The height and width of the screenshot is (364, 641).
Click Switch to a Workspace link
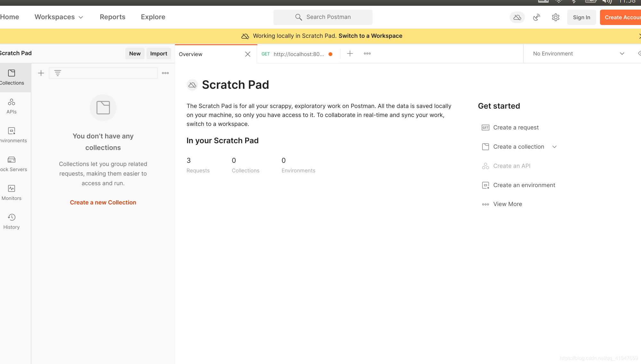click(370, 36)
